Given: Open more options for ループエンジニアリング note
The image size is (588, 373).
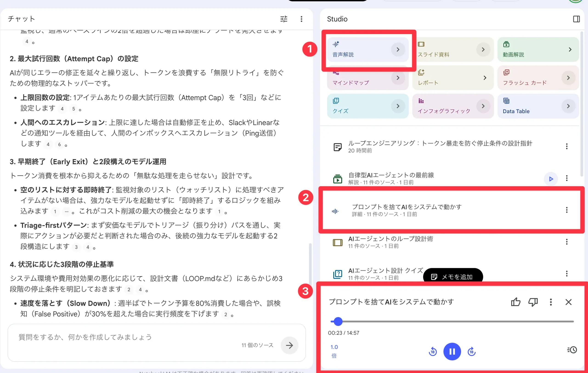Looking at the screenshot, I should (x=566, y=146).
